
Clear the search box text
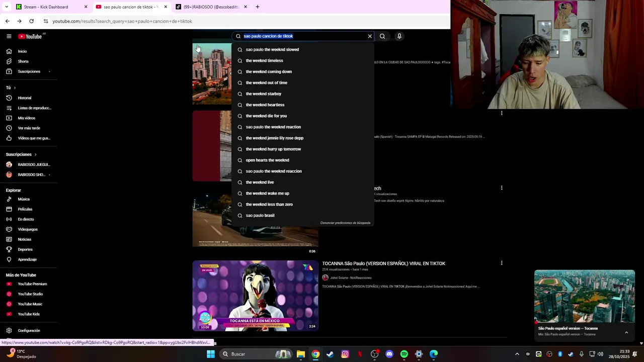pos(370,36)
